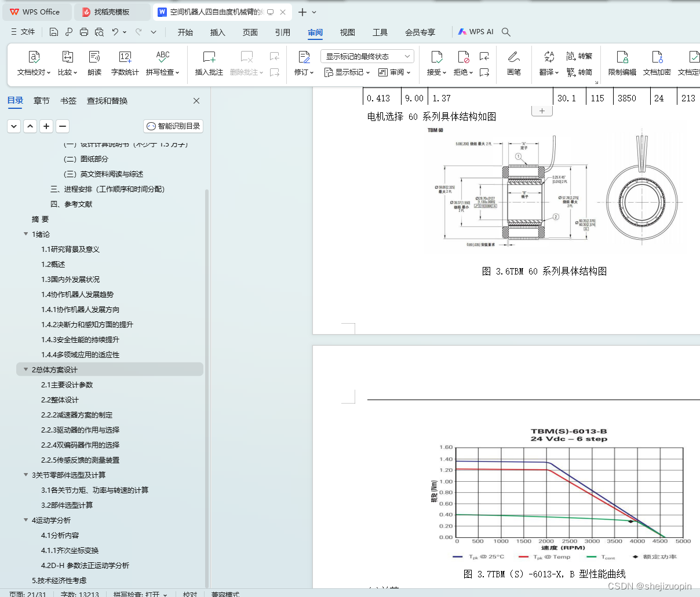This screenshot has width=700, height=597.
Task: Open 字数统计 word count
Action: click(x=125, y=63)
